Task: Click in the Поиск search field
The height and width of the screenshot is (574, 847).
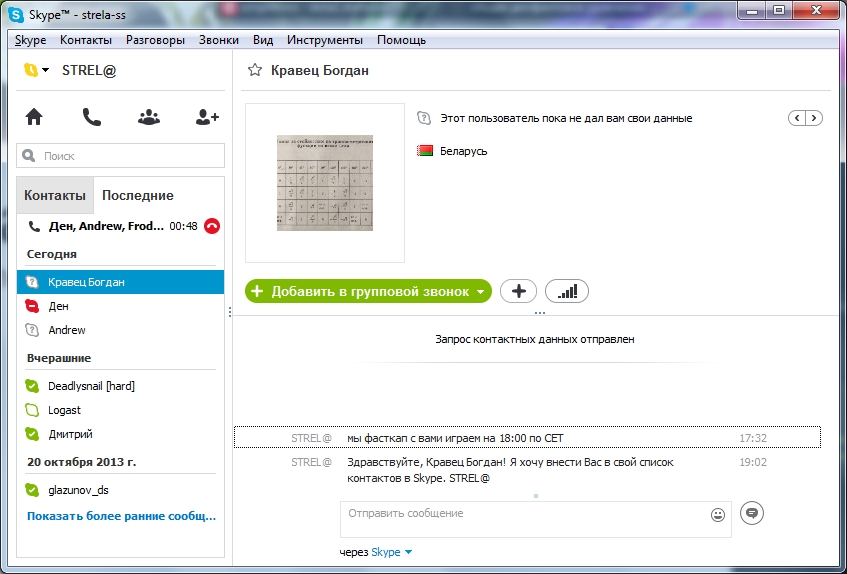Action: 120,156
